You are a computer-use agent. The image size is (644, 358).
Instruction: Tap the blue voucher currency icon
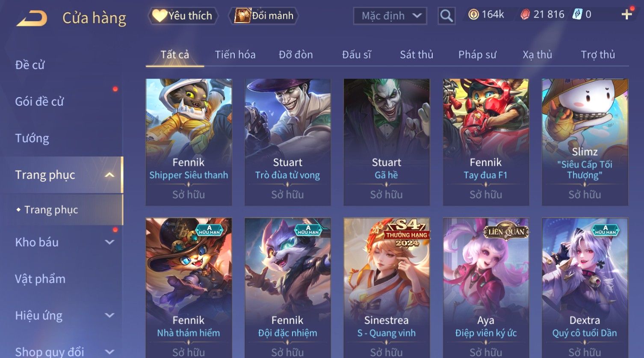577,15
